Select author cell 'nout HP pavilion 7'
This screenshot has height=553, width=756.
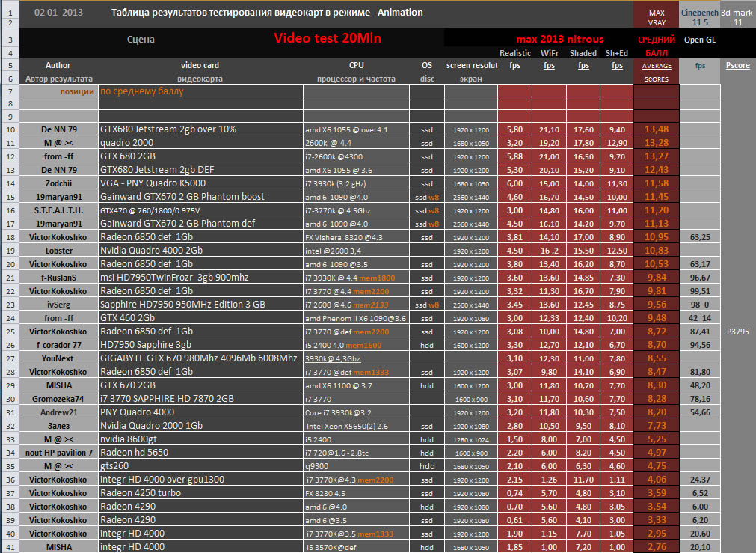59,453
